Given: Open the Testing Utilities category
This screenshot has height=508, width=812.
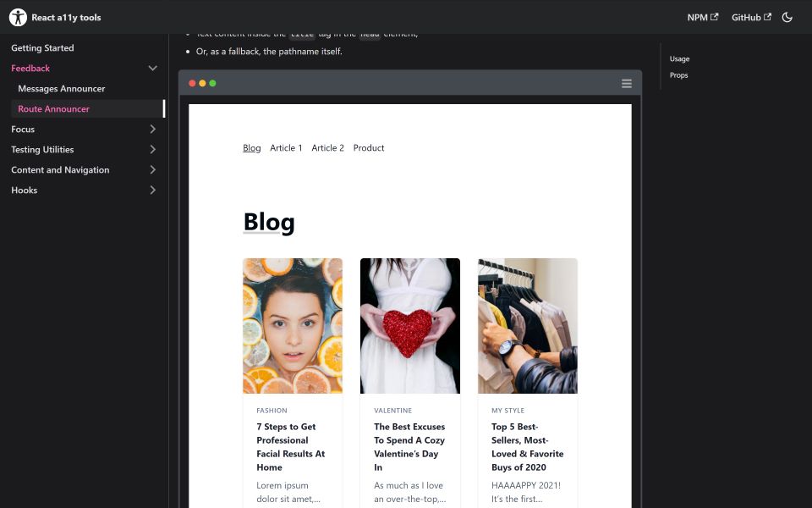Looking at the screenshot, I should click(x=42, y=149).
